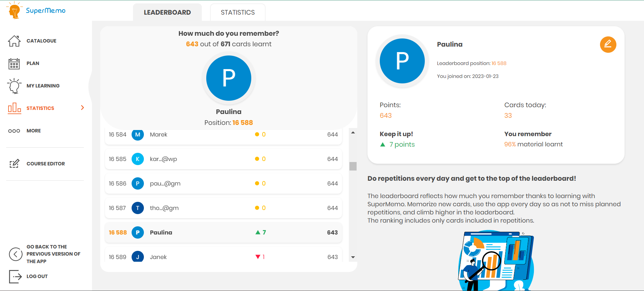Click the orange edit profile pencil button

(608, 45)
